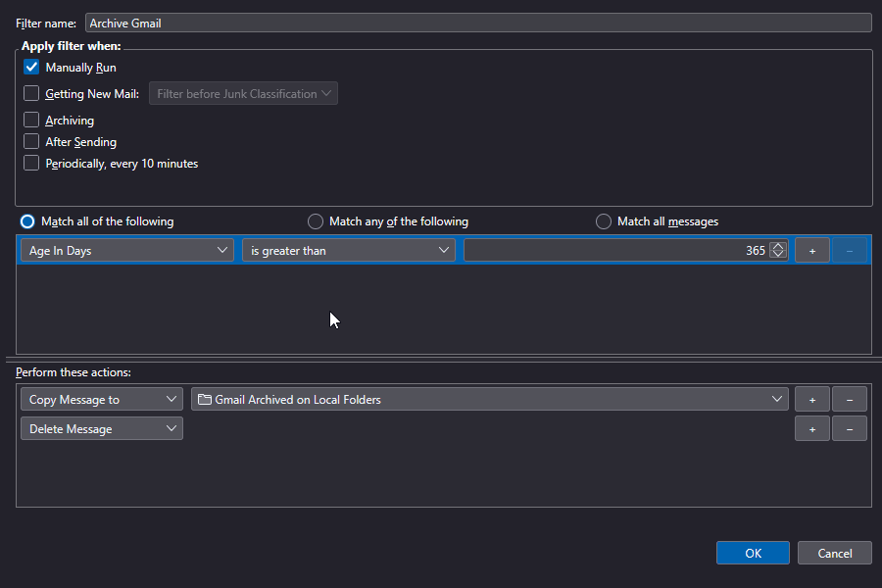This screenshot has height=588, width=882.
Task: Expand the Gmail Archived folder dropdown
Action: click(x=489, y=399)
